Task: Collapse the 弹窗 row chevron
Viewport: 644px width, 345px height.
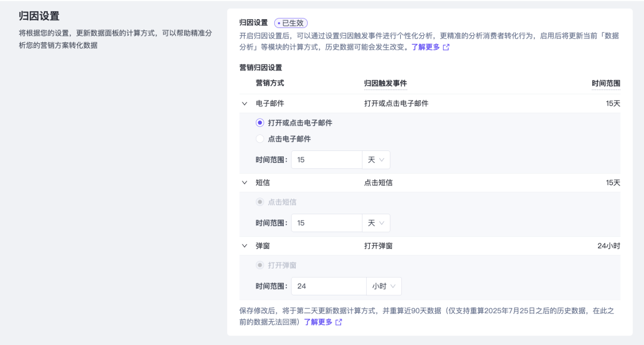Action: pyautogui.click(x=244, y=246)
